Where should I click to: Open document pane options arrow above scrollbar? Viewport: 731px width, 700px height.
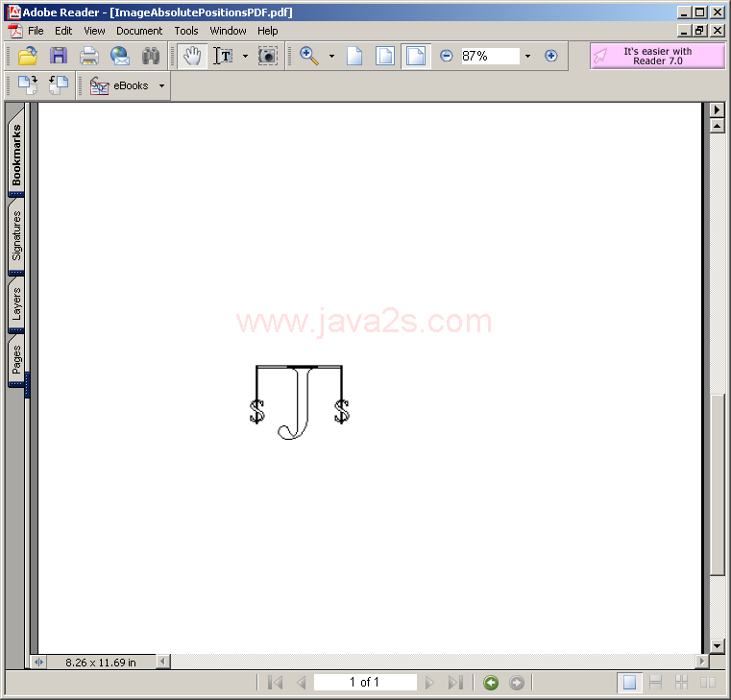717,110
